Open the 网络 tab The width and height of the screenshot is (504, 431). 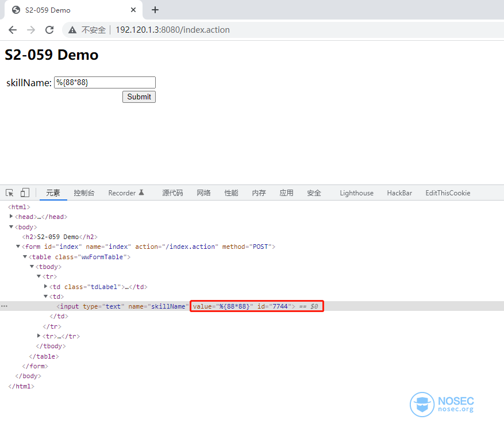[204, 193]
